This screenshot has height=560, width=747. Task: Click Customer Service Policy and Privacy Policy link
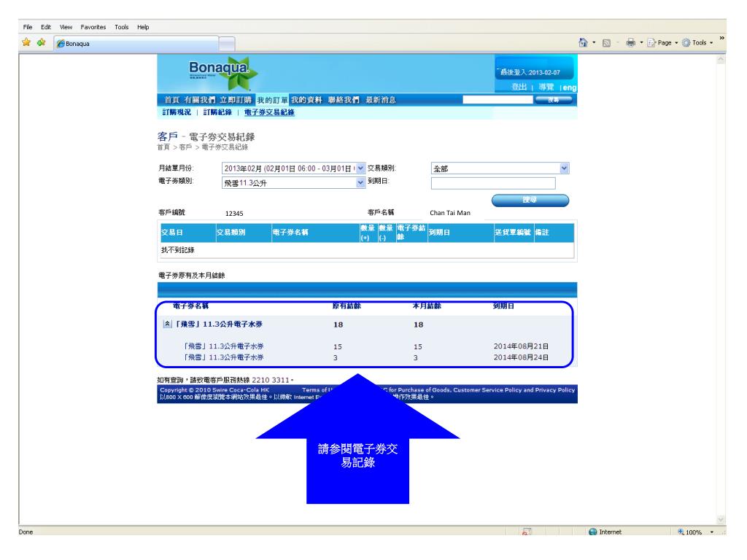pos(514,390)
